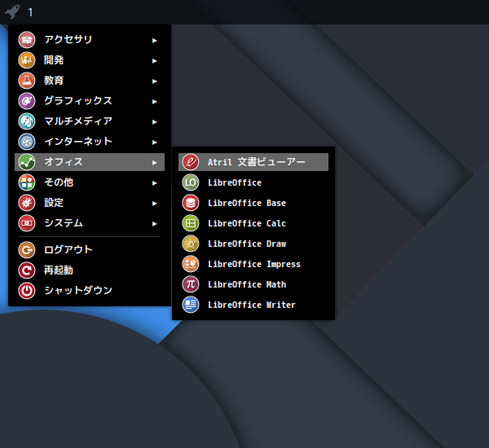Open the 設定 menu entry

pos(90,203)
